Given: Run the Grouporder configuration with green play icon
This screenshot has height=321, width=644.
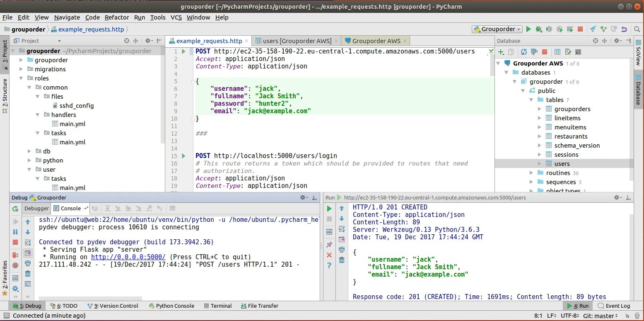Looking at the screenshot, I should [528, 29].
